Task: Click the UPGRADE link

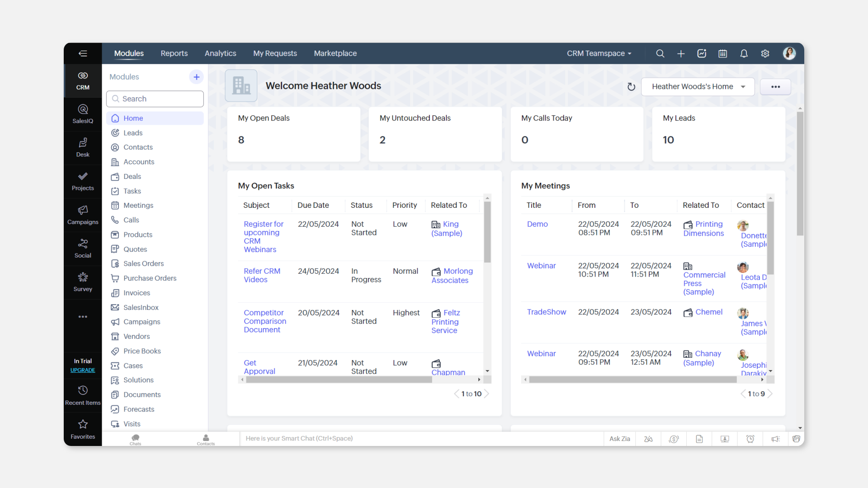Action: tap(83, 370)
